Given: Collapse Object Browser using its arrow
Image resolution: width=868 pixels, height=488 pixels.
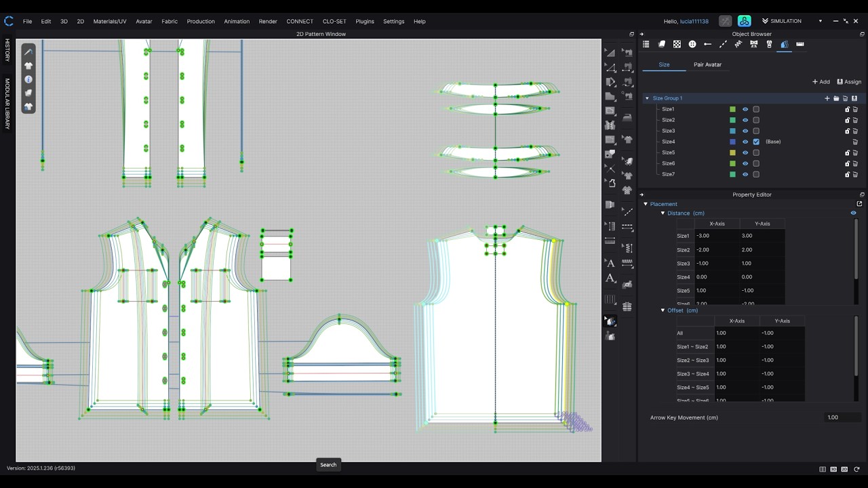Looking at the screenshot, I should click(642, 34).
